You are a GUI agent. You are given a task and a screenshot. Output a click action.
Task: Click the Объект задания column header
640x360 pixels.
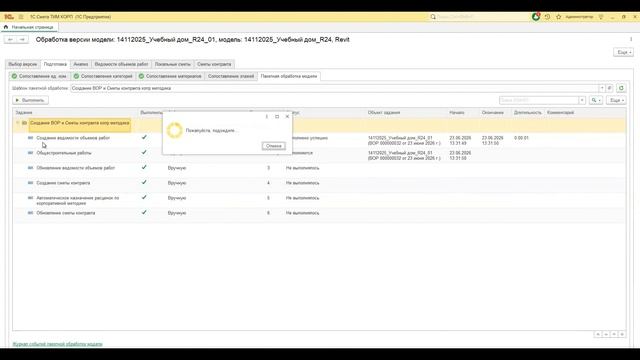tap(406, 112)
